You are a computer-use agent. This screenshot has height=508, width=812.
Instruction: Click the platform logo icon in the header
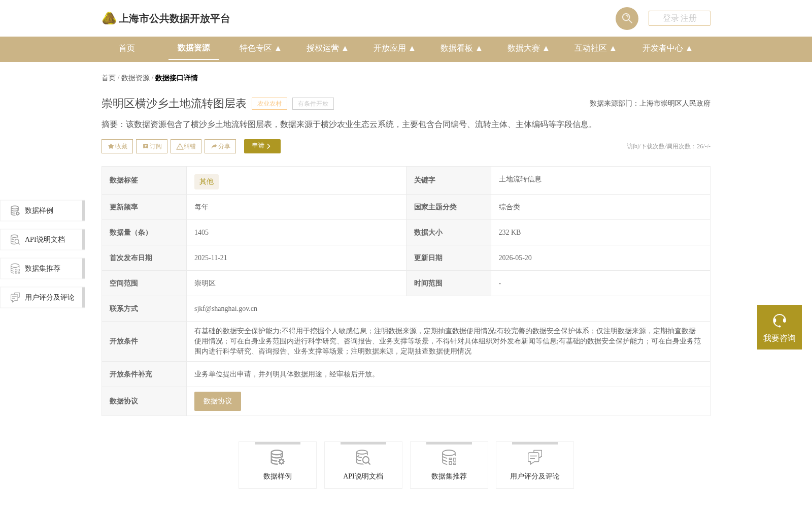point(109,18)
